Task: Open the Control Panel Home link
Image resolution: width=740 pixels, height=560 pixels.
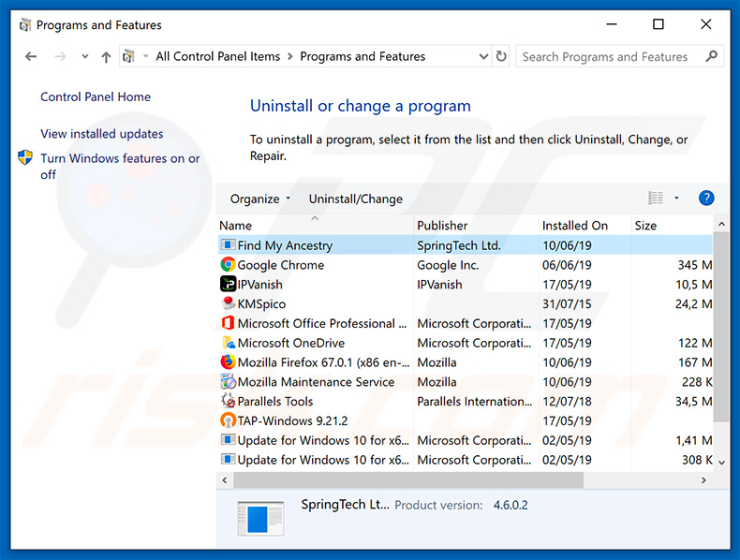Action: (96, 97)
